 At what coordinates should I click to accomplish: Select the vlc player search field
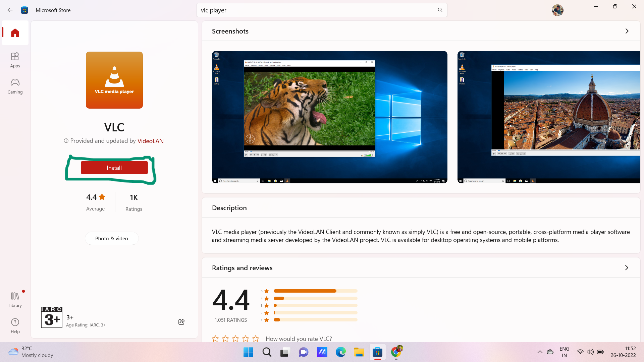tap(322, 10)
